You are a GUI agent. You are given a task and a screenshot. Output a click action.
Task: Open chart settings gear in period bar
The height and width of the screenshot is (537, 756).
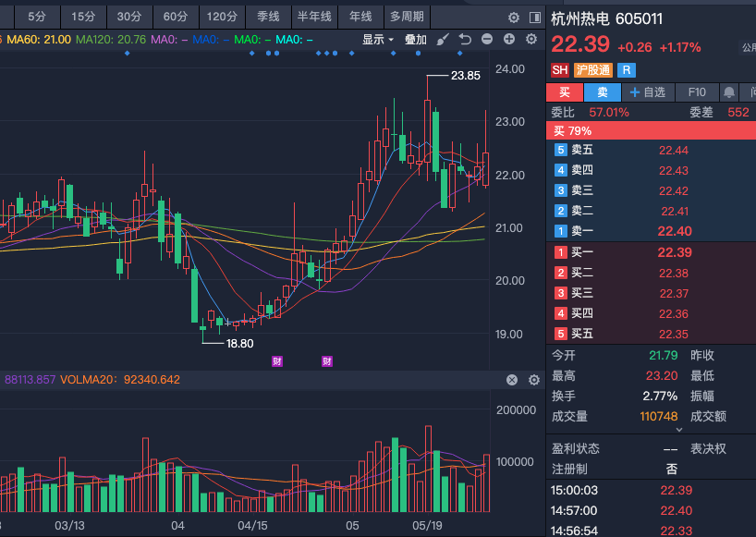pyautogui.click(x=514, y=18)
